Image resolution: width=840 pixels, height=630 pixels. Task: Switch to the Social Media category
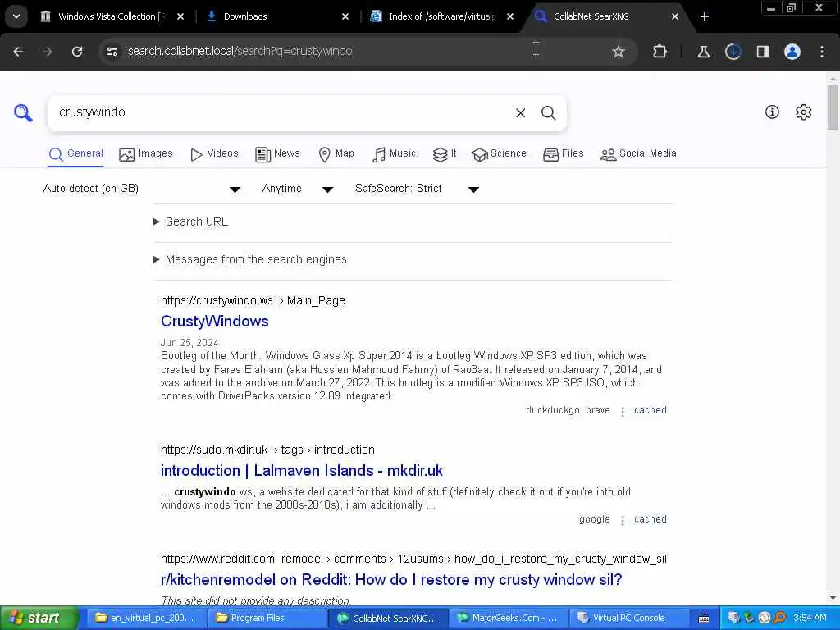(x=638, y=153)
